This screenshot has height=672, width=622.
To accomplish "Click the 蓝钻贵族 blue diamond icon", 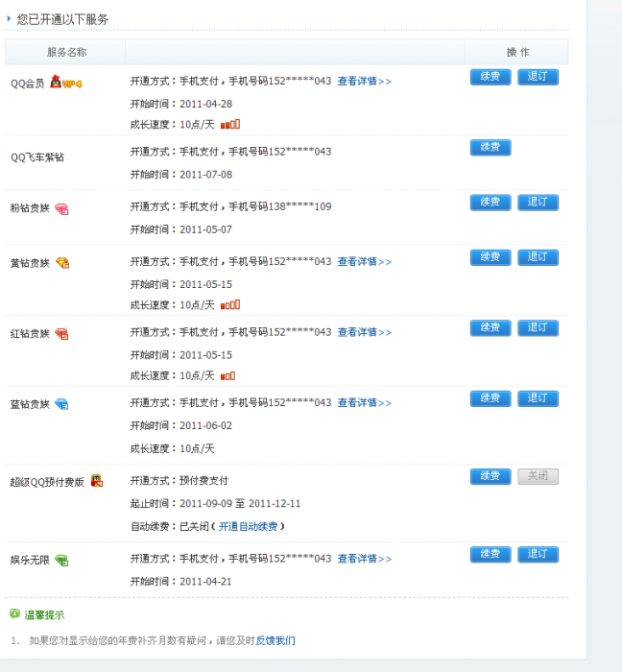I will (x=61, y=404).
